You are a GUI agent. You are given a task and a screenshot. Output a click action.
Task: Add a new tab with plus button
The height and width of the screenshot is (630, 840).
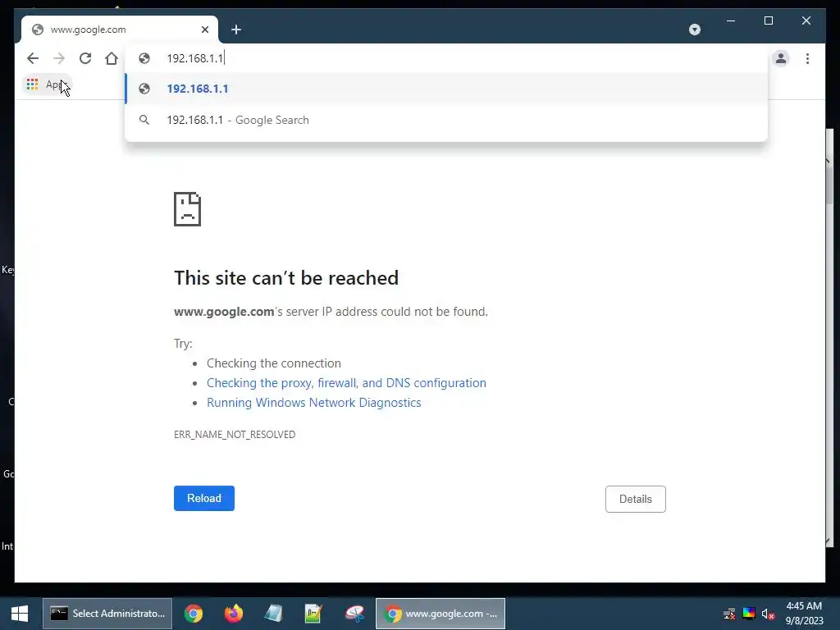pos(236,30)
